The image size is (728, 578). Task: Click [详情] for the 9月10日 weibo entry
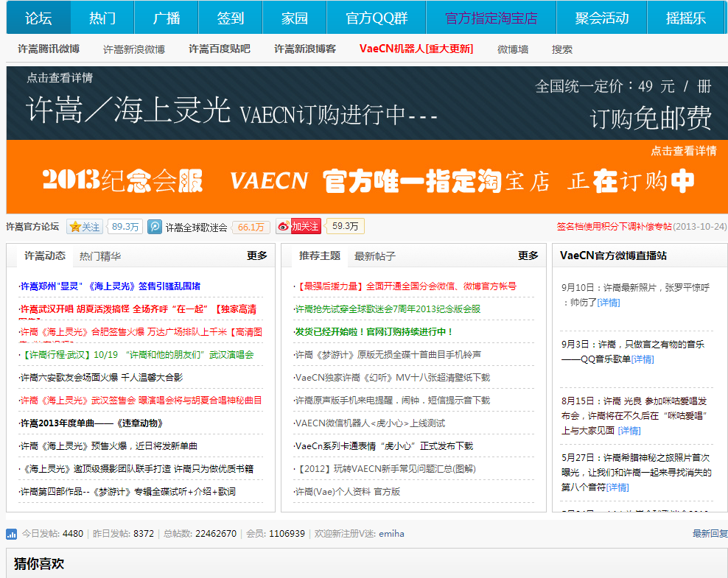[609, 303]
